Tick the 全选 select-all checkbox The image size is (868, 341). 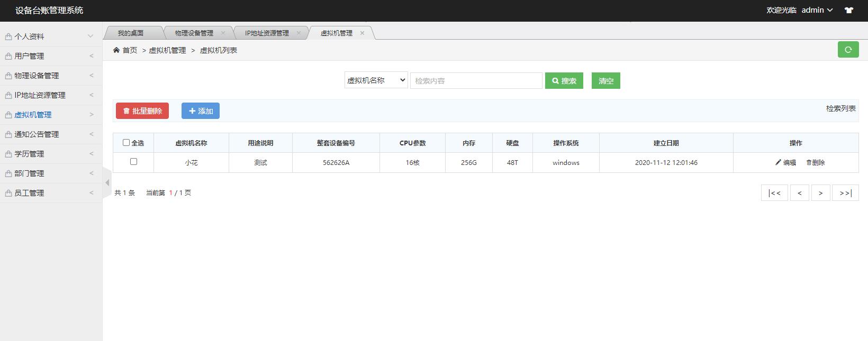click(x=126, y=143)
